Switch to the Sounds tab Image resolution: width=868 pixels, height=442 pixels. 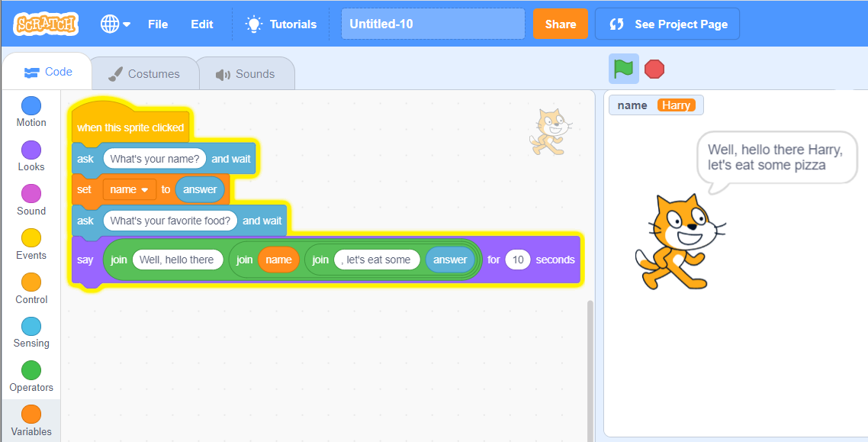tap(246, 74)
